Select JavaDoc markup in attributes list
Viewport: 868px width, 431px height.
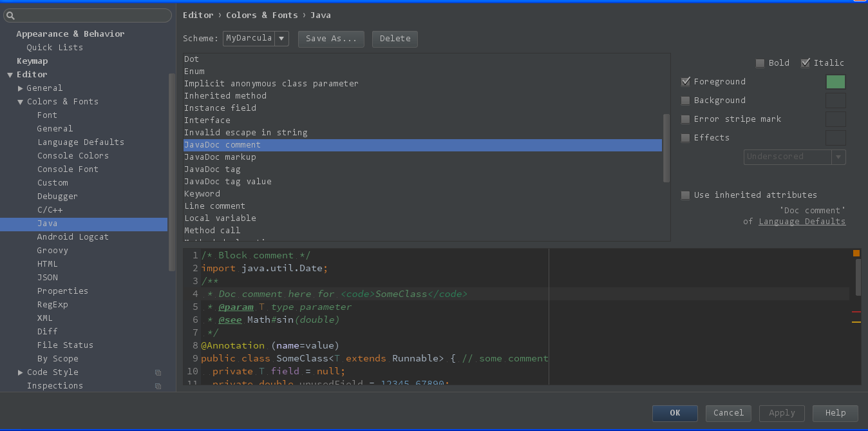click(x=423, y=157)
